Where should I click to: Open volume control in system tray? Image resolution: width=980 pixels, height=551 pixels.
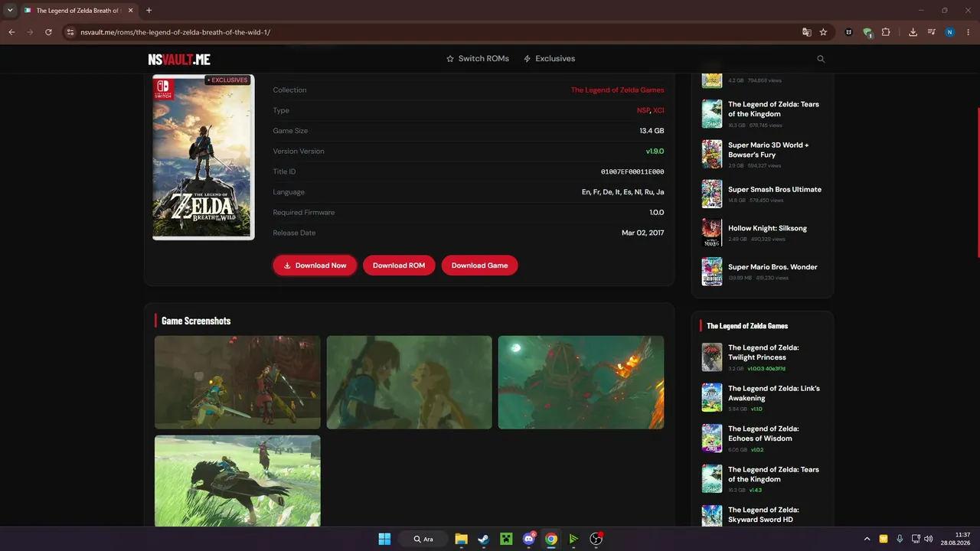coord(929,539)
